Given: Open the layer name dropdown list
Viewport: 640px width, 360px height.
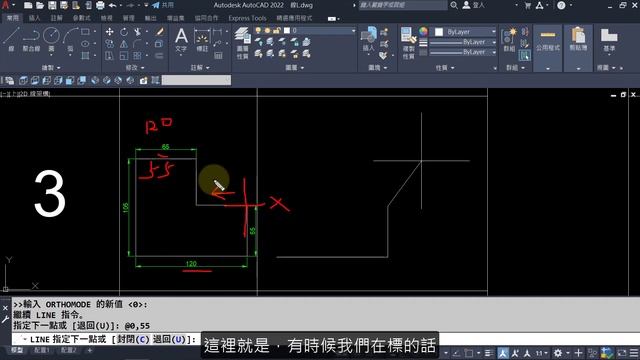Looking at the screenshot, I should 353,31.
